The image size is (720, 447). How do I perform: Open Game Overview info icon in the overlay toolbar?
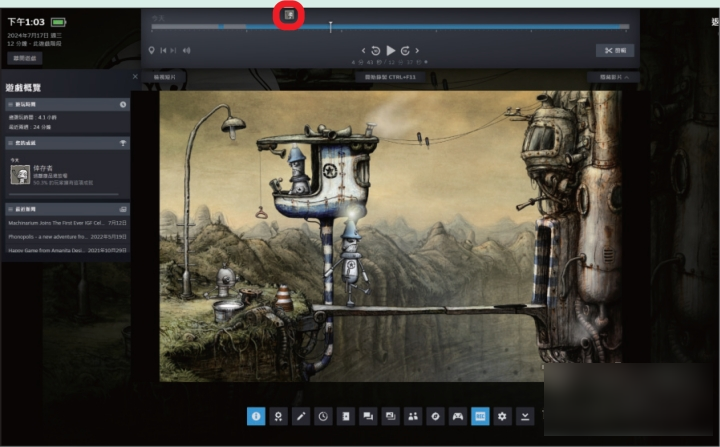point(256,416)
